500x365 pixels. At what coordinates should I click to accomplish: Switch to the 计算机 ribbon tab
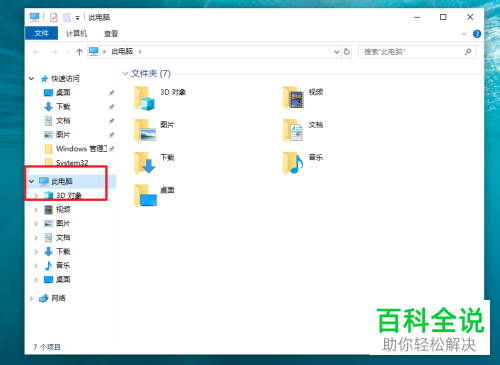(x=76, y=33)
